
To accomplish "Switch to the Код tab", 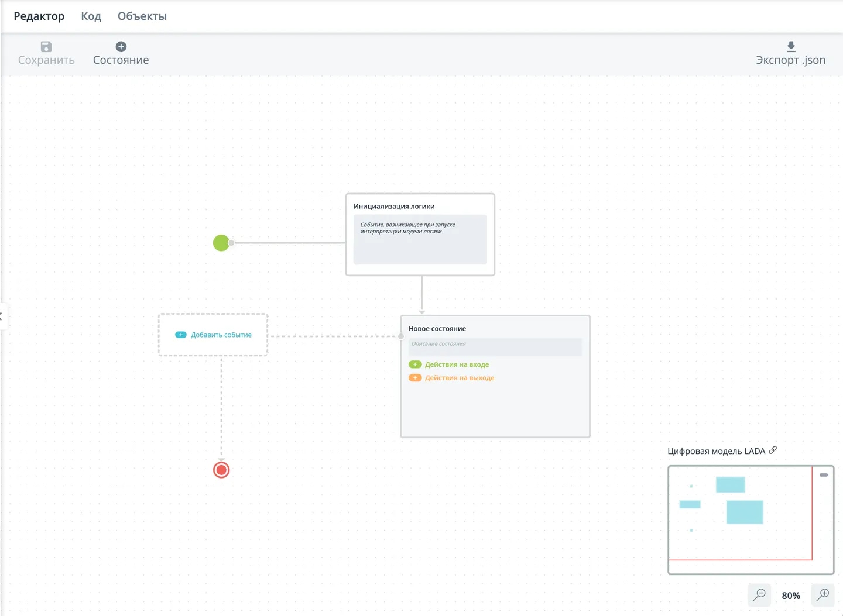I will 91,16.
